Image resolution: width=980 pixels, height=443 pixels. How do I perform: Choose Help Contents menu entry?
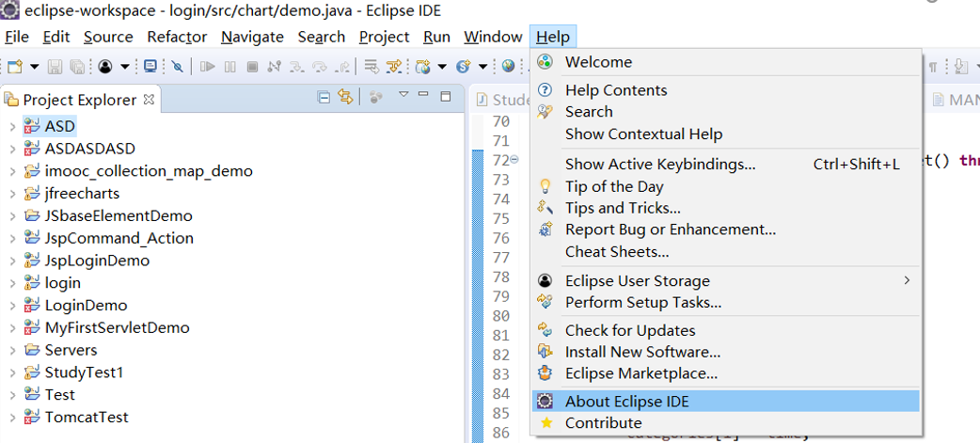[x=726, y=90]
